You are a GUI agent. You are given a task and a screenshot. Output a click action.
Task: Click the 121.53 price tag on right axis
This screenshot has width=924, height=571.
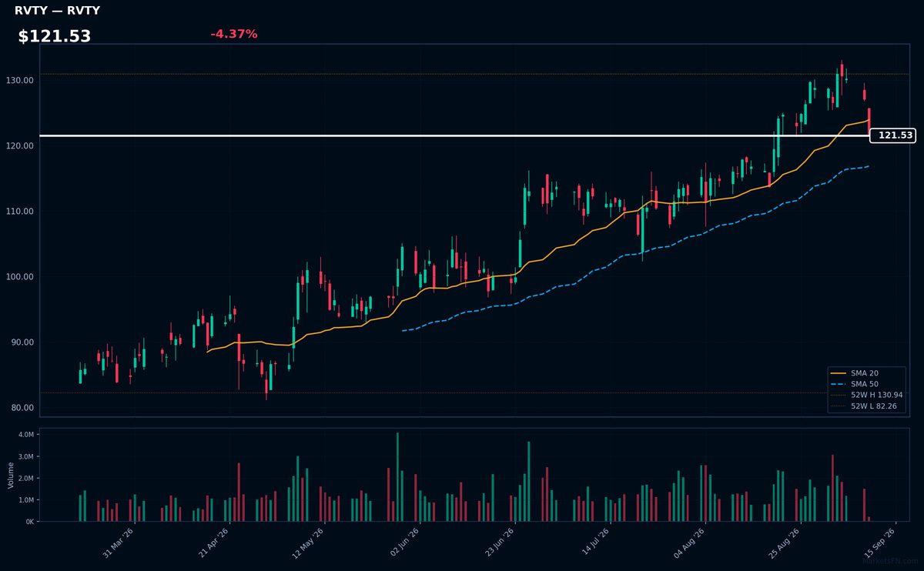coord(892,135)
